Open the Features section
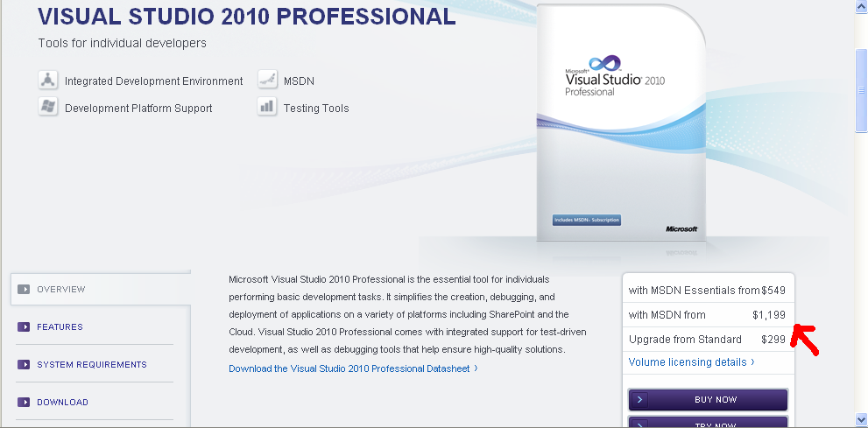The image size is (868, 428). pos(60,326)
